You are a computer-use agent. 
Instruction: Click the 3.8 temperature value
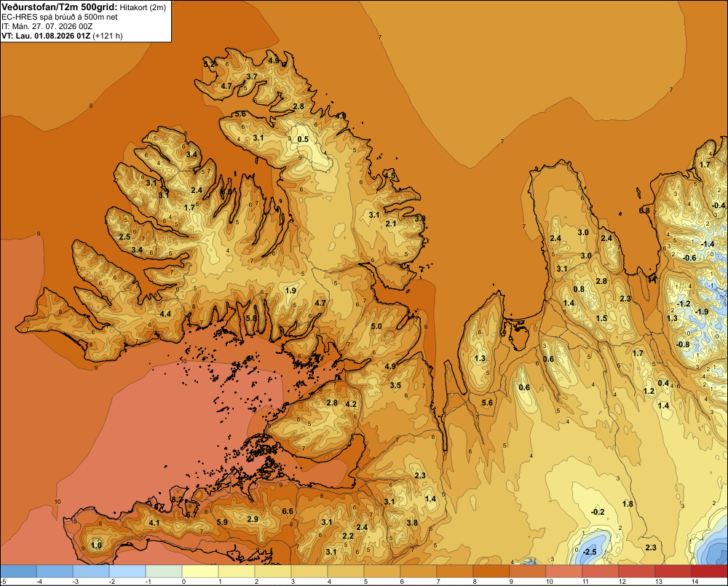(412, 523)
